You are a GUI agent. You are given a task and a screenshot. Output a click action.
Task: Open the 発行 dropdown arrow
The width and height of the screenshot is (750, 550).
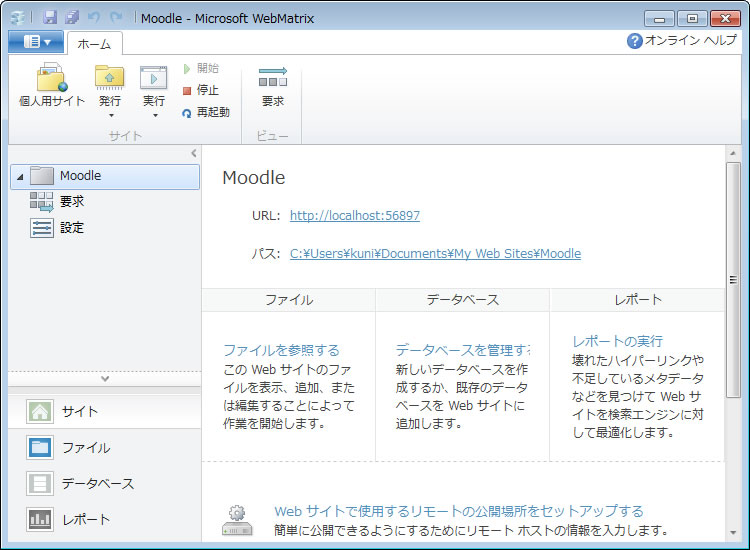click(x=110, y=116)
